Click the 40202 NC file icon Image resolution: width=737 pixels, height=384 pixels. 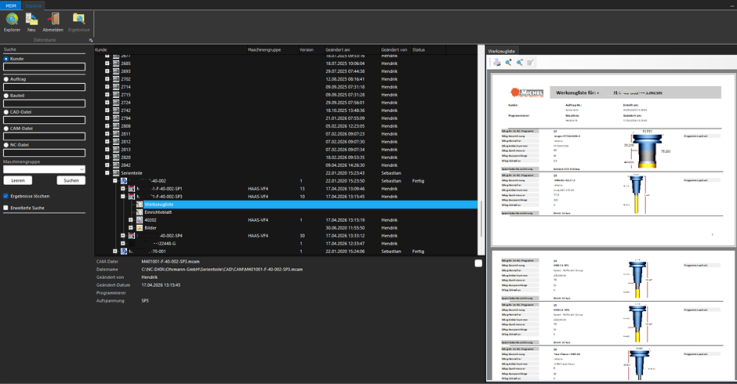[x=140, y=220]
